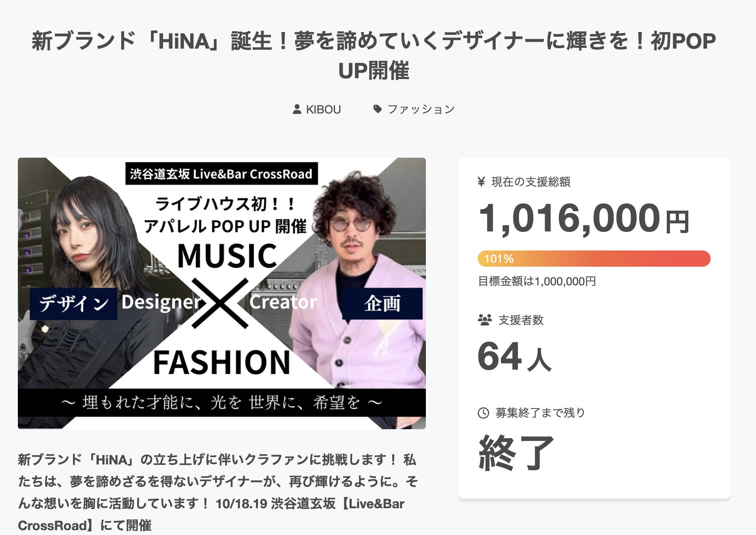Click the 目標金額は1,000,000円 goal text
This screenshot has width=756, height=535.
(537, 281)
